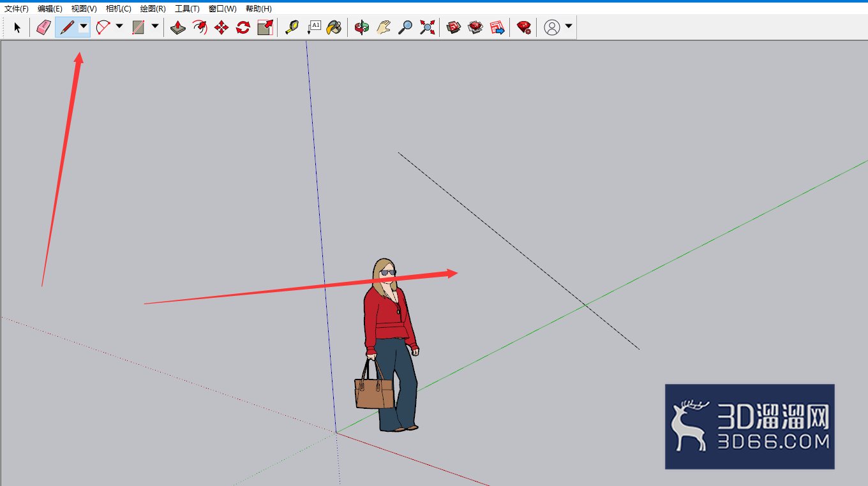Expand the Arc tool dropdown arrow

pos(119,27)
